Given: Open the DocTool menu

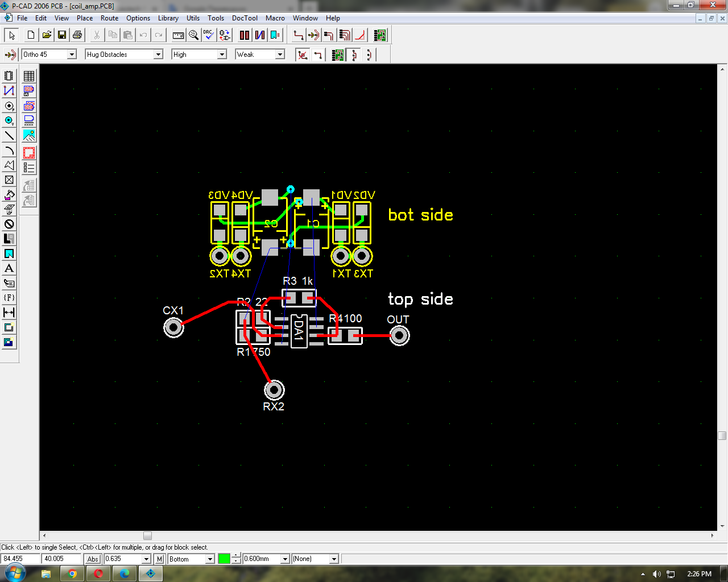Looking at the screenshot, I should coord(245,18).
